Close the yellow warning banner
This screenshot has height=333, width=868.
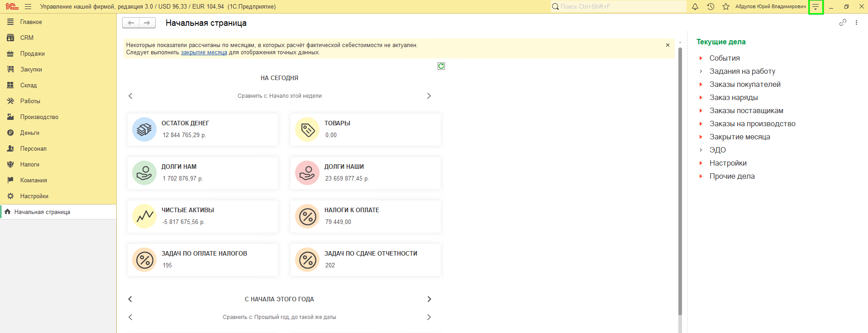tap(668, 45)
